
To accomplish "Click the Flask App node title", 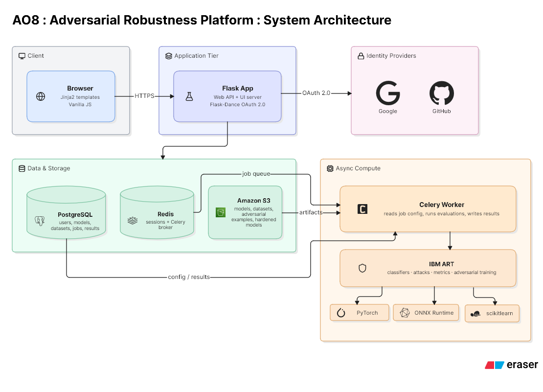I will point(238,88).
